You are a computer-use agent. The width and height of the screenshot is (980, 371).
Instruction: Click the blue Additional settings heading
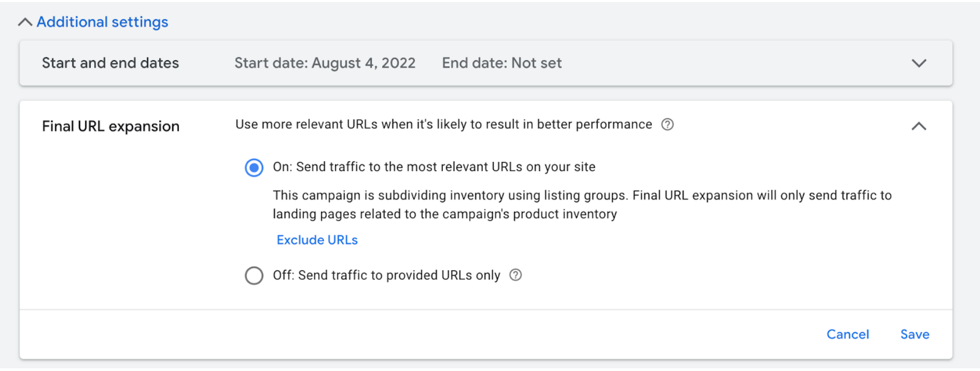click(x=102, y=22)
